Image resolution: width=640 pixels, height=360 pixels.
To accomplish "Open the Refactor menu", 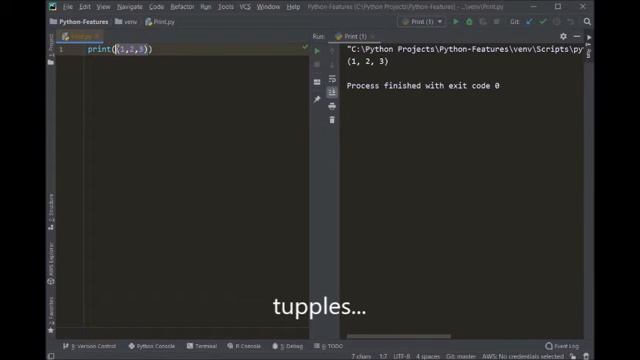I will (x=182, y=7).
